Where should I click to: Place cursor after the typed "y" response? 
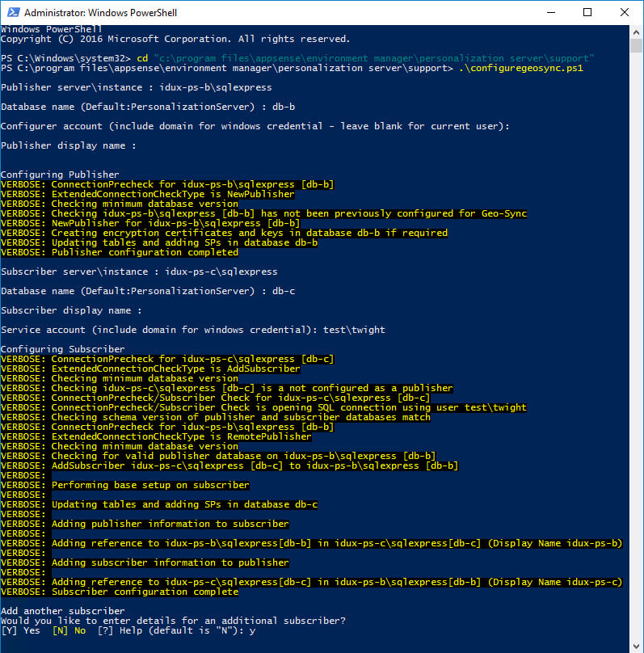pos(258,630)
